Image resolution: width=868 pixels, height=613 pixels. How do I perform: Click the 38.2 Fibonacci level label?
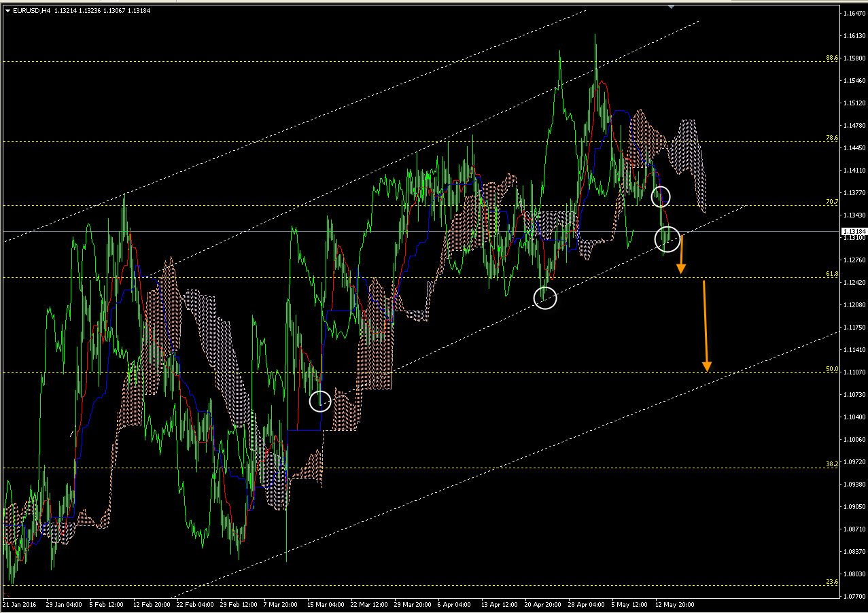pyautogui.click(x=831, y=464)
